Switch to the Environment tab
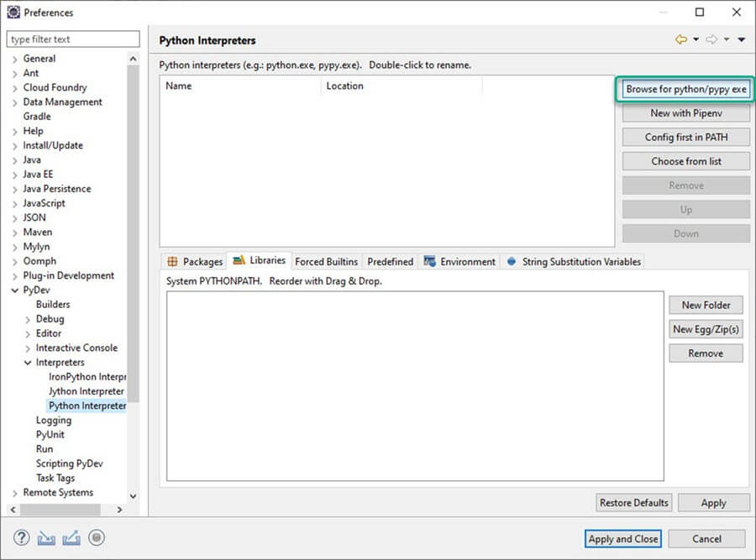The height and width of the screenshot is (560, 756). point(460,262)
